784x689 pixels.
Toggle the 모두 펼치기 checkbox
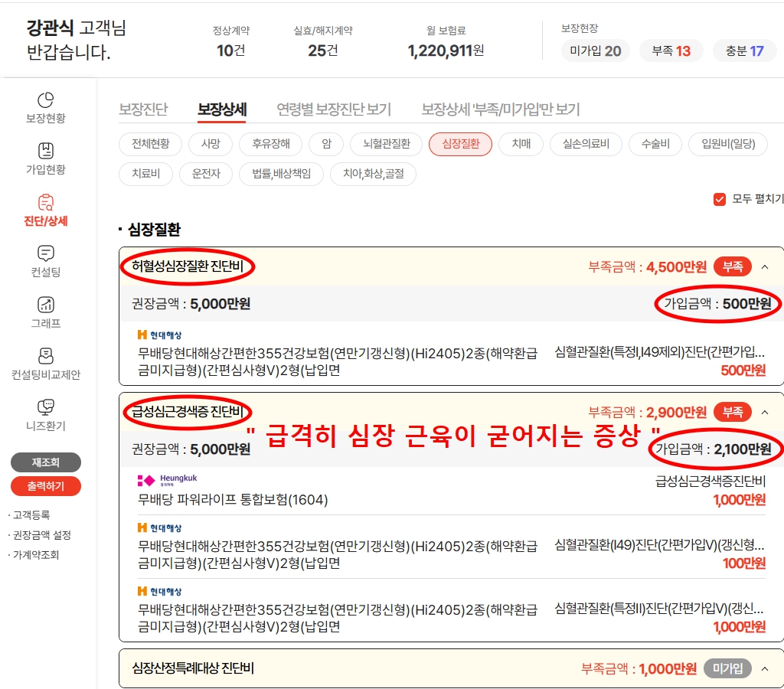pyautogui.click(x=720, y=200)
